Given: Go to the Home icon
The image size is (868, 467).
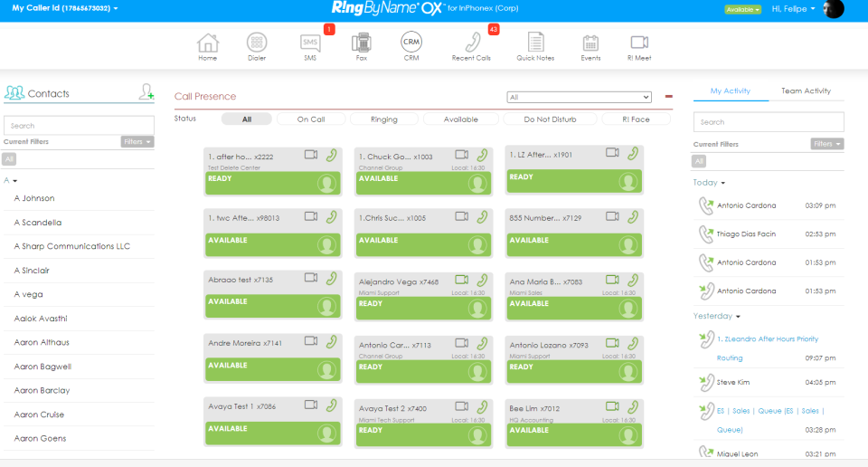Looking at the screenshot, I should click(x=208, y=43).
